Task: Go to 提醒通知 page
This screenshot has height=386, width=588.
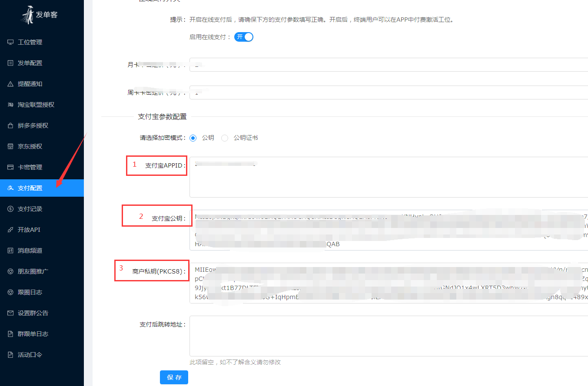Action: pos(42,84)
